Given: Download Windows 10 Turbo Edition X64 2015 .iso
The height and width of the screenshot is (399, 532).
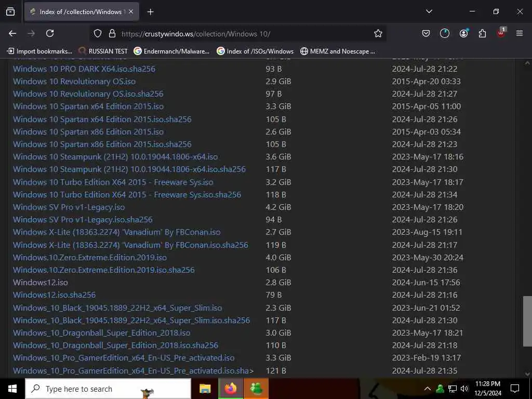Looking at the screenshot, I should [x=113, y=182].
